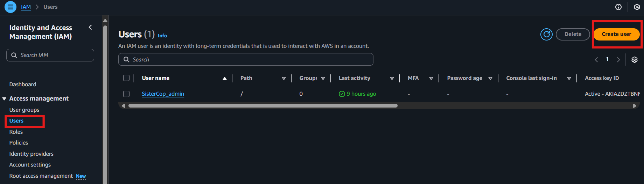644x184 pixels.
Task: Sort by Console last sign-in arrow
Action: tap(569, 79)
